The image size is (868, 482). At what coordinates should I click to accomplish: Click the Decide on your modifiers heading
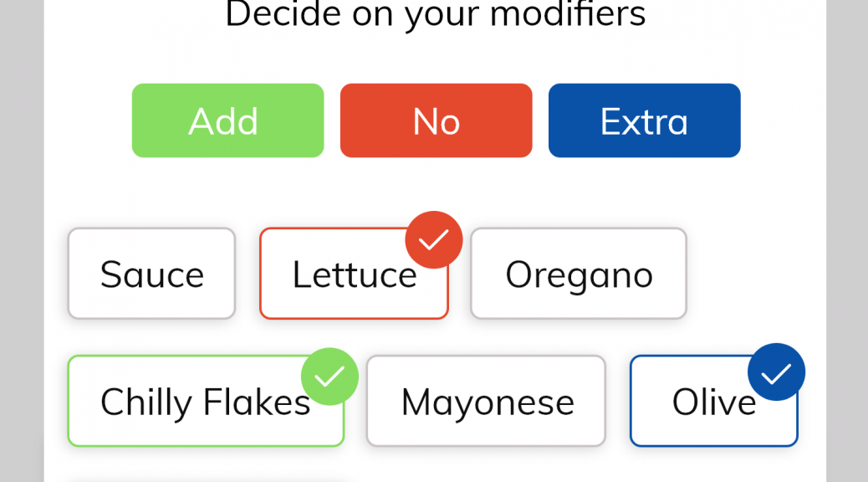tap(435, 15)
